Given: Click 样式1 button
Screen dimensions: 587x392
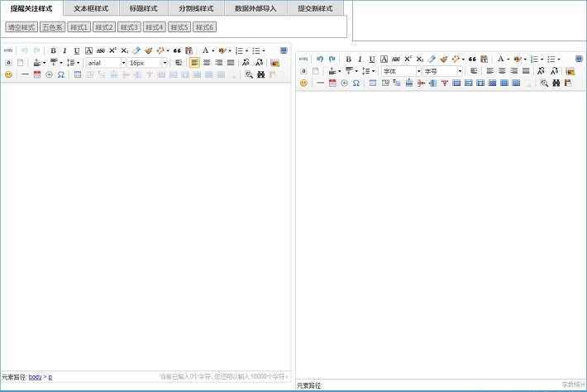Looking at the screenshot, I should pos(79,27).
